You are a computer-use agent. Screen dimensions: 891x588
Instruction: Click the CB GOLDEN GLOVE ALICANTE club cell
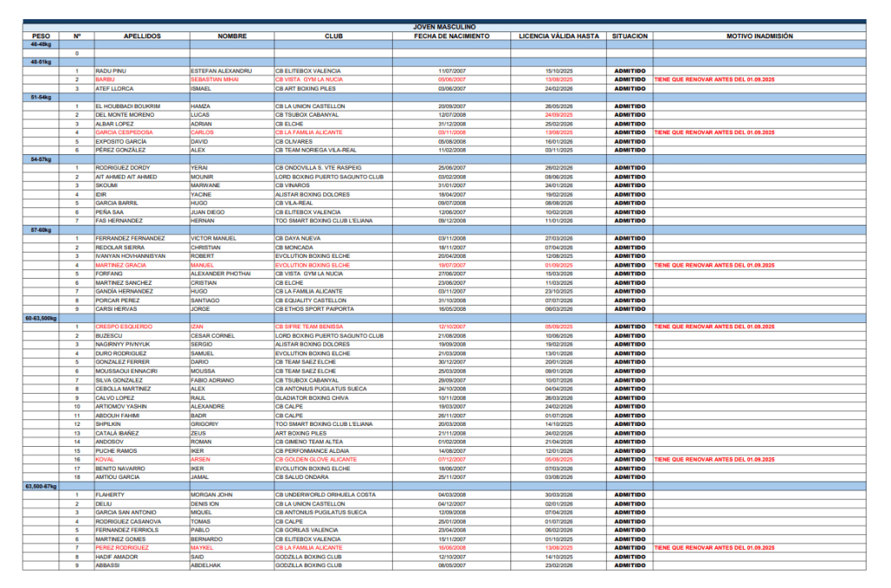(319, 459)
